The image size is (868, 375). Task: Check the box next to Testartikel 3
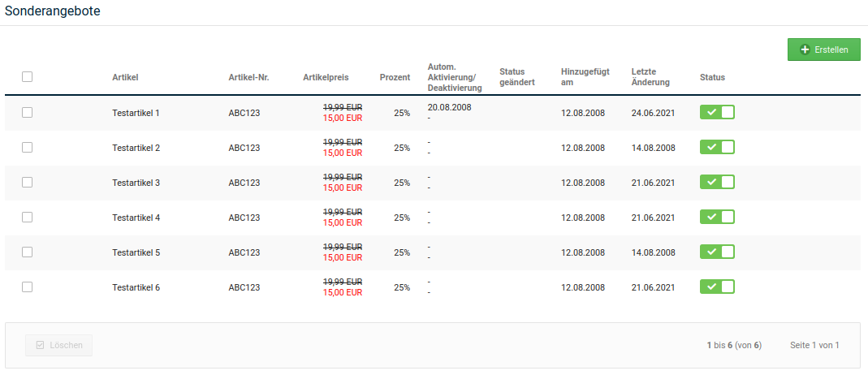[27, 183]
